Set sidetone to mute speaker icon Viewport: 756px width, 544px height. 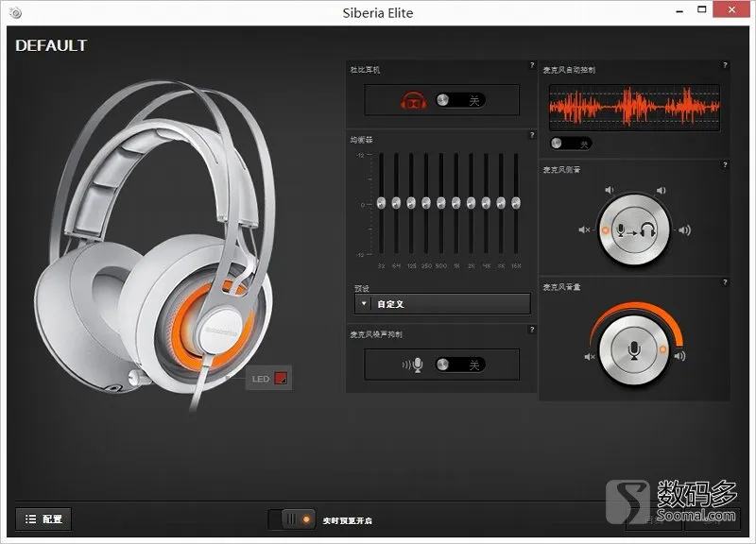[584, 229]
